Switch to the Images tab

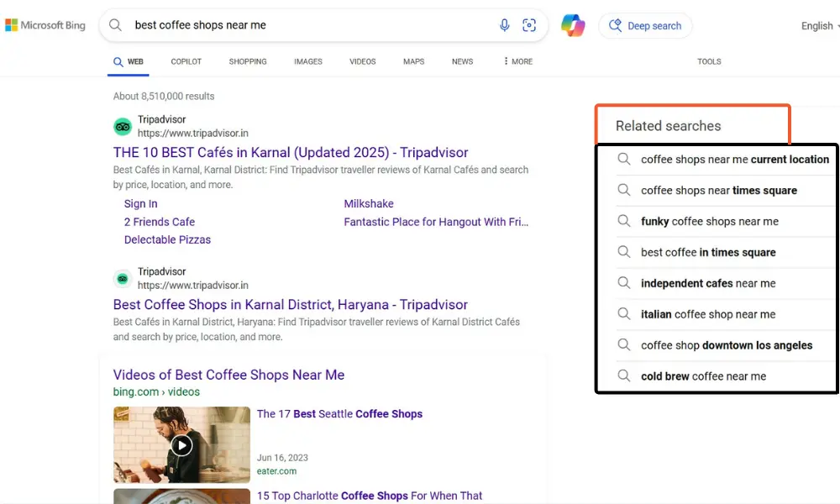coord(308,61)
